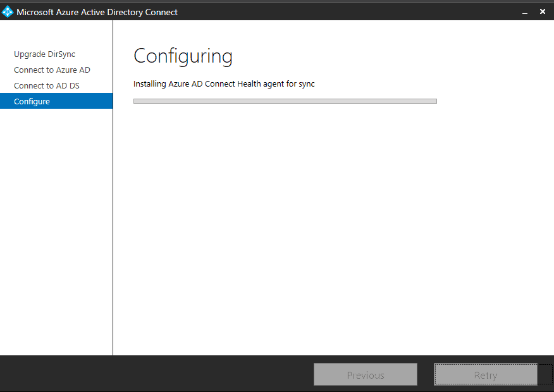The width and height of the screenshot is (554, 392).
Task: Minimize the Azure AD Connect window
Action: pos(525,13)
